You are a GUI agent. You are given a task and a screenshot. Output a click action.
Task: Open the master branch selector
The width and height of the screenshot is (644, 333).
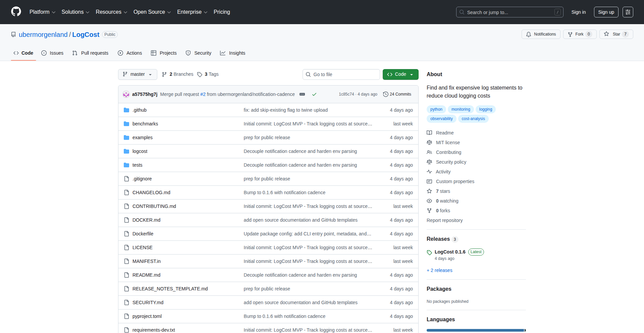[137, 74]
